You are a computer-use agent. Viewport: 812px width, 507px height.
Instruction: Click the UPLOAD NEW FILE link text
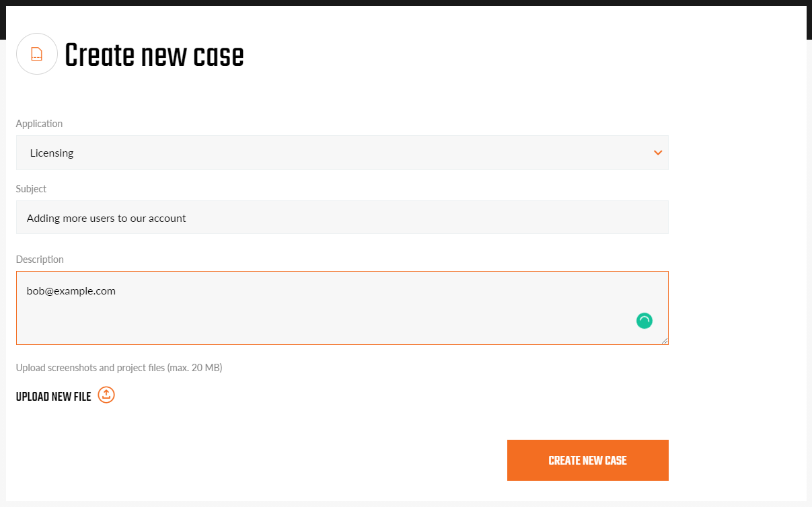click(53, 397)
